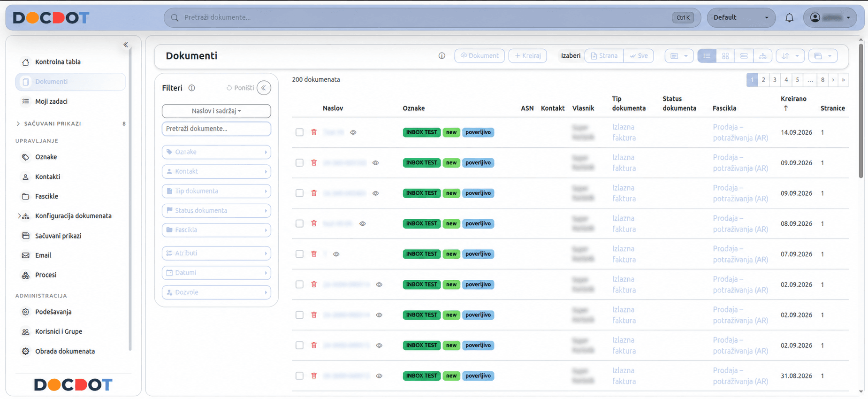Open the user account menu

[830, 18]
